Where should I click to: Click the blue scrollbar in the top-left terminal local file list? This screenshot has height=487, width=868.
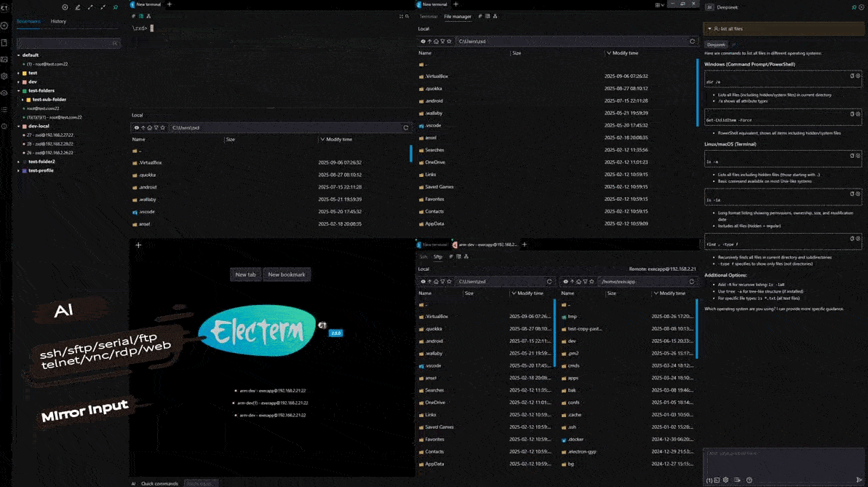(x=411, y=154)
